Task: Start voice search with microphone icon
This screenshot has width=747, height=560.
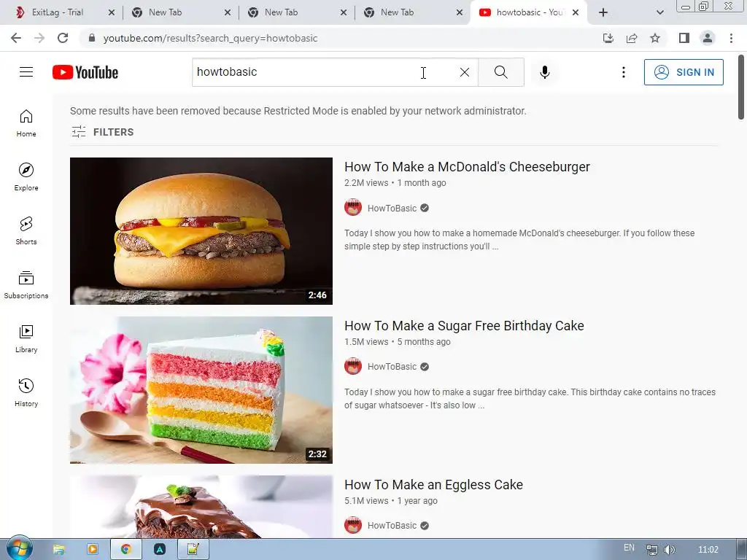Action: coord(544,72)
